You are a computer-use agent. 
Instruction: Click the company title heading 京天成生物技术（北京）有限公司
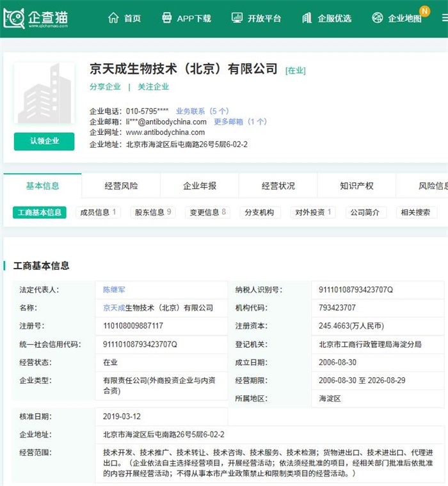184,69
